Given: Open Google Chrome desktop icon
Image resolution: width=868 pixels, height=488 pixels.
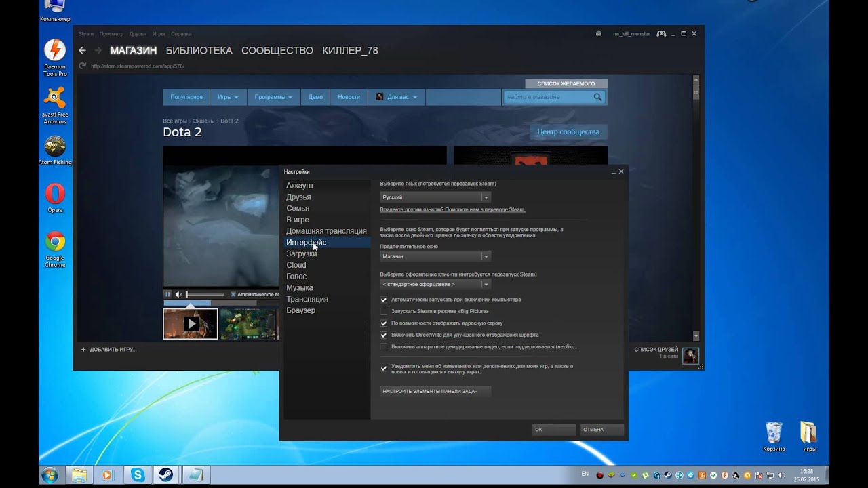Looking at the screenshot, I should click(x=55, y=249).
